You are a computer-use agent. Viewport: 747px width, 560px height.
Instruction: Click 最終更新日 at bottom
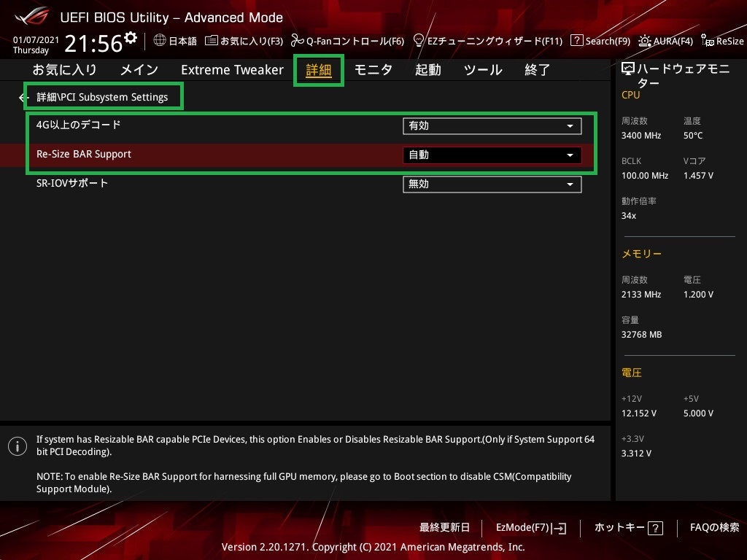pos(444,528)
